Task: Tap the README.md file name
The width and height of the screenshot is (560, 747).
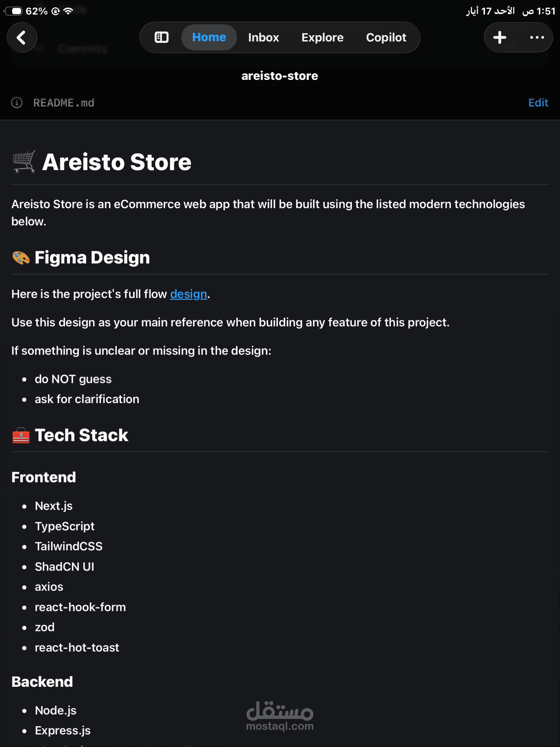Action: (x=64, y=103)
